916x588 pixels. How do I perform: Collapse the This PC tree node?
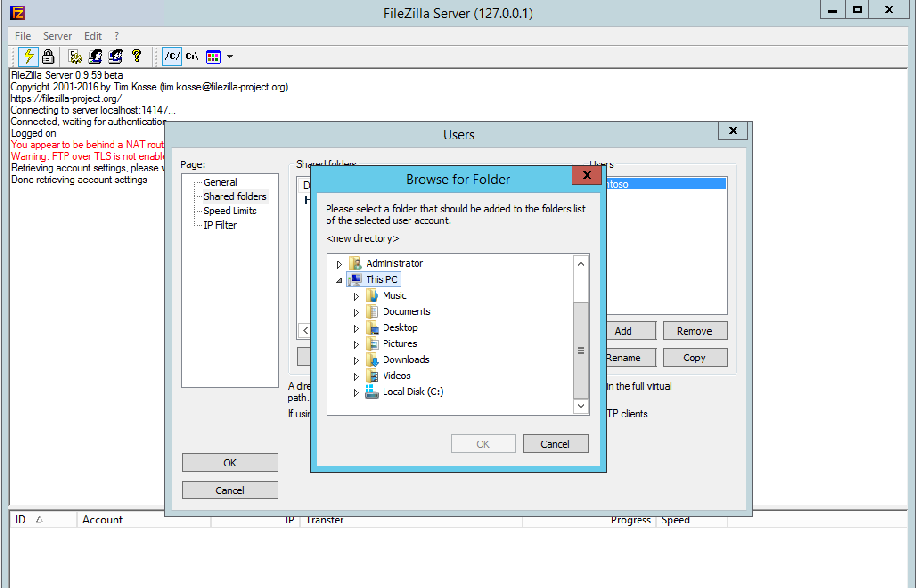click(x=339, y=280)
